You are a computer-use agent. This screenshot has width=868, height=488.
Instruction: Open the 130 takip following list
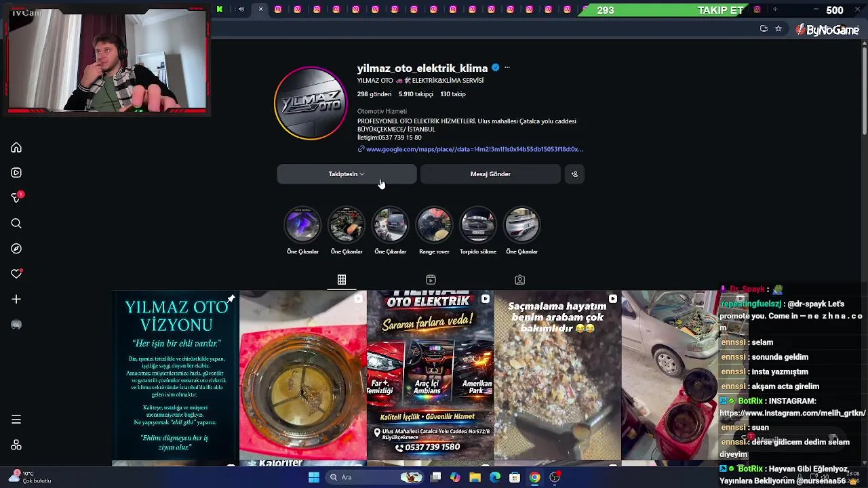[x=453, y=94]
